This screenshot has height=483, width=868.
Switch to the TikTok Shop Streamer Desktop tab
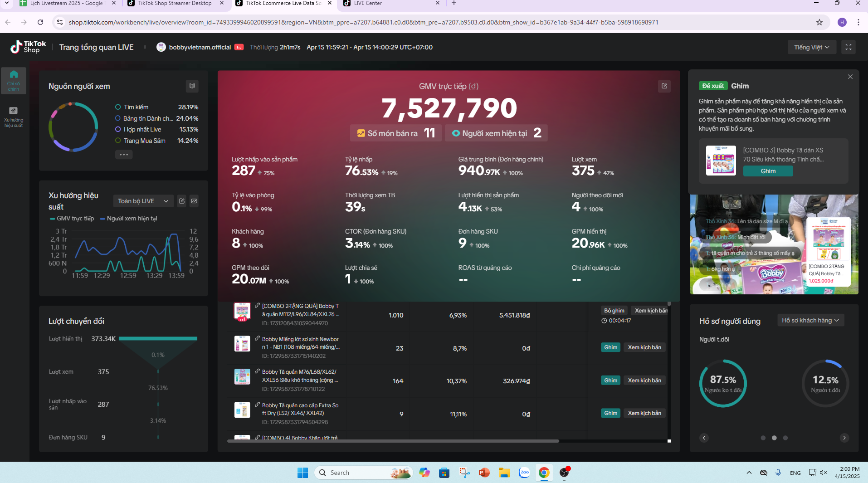point(175,3)
